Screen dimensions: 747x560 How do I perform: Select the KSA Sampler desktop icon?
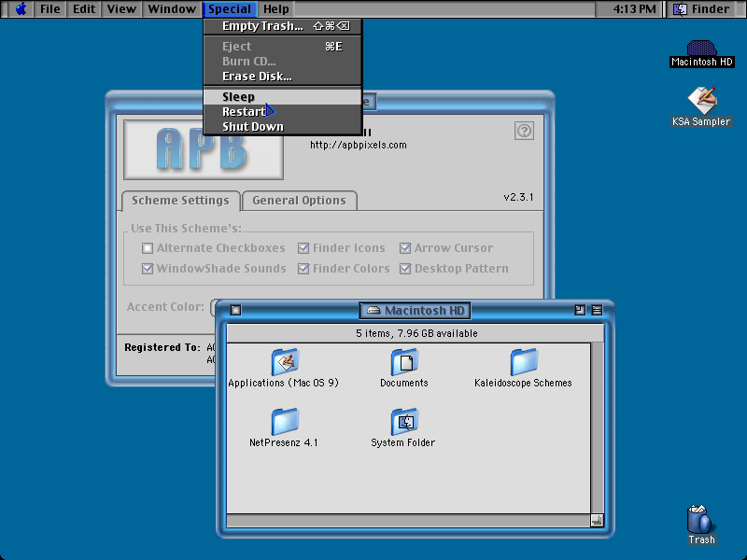coord(701,106)
